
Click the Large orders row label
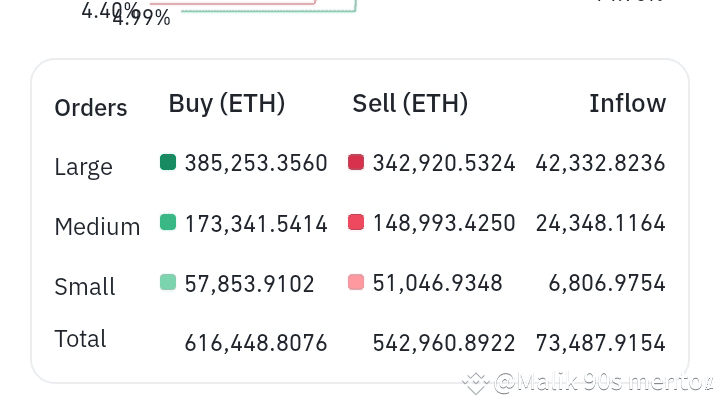[83, 168]
